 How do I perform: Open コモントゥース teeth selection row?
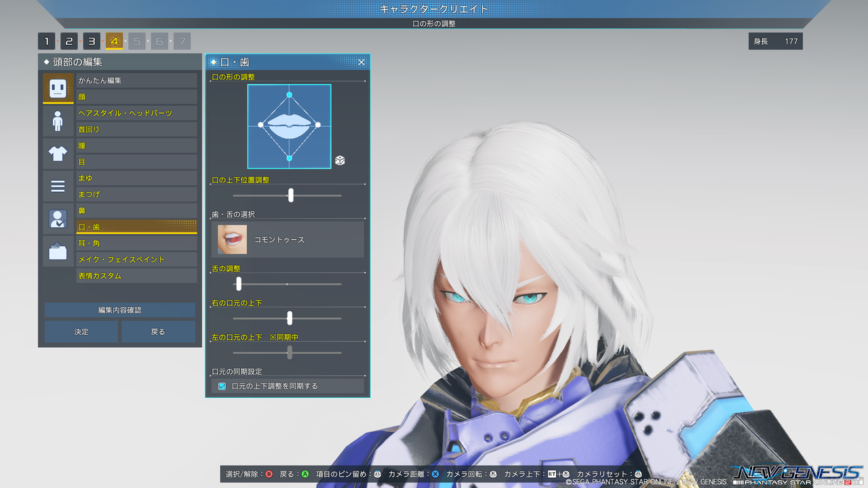(x=288, y=239)
